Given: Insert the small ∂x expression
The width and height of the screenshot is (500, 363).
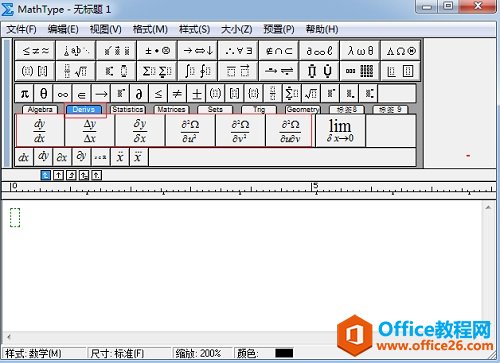Looking at the screenshot, I should [x=62, y=157].
